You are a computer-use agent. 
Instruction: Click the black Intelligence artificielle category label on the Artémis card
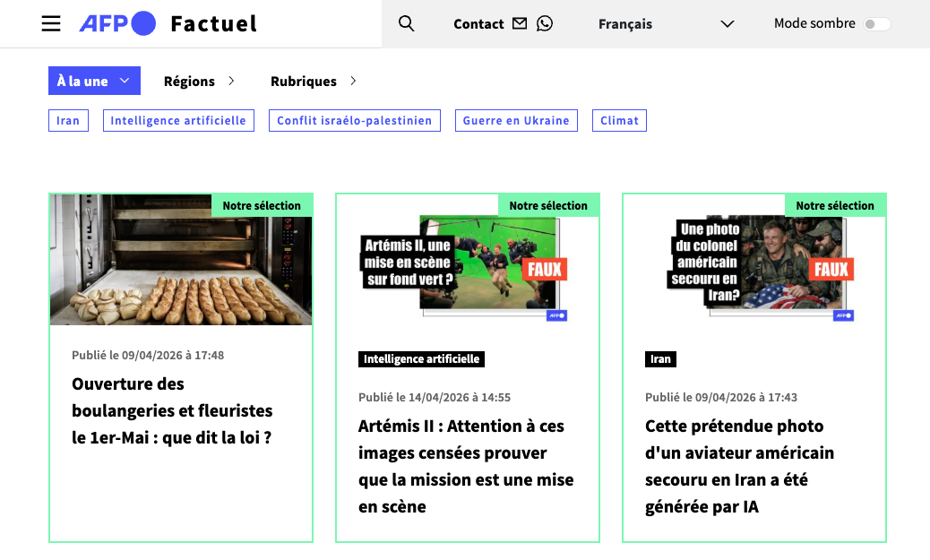coord(421,359)
